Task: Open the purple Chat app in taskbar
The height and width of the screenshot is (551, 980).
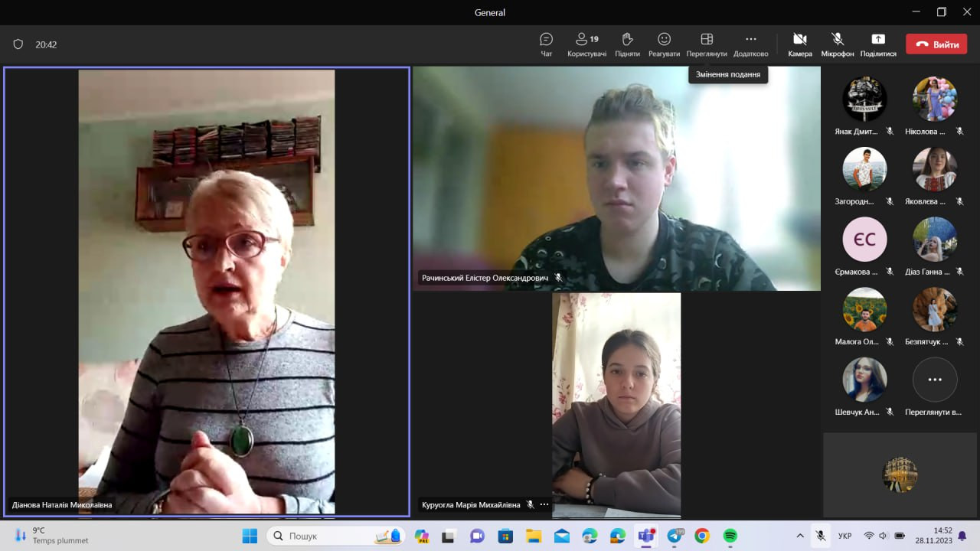Action: click(478, 536)
